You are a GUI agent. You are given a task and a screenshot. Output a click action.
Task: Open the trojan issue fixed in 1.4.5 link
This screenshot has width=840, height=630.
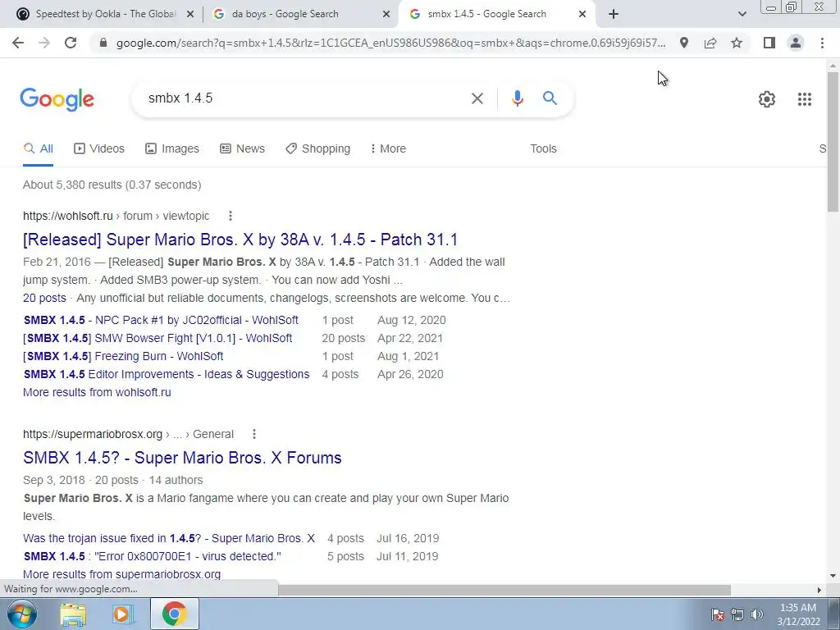[x=169, y=538]
